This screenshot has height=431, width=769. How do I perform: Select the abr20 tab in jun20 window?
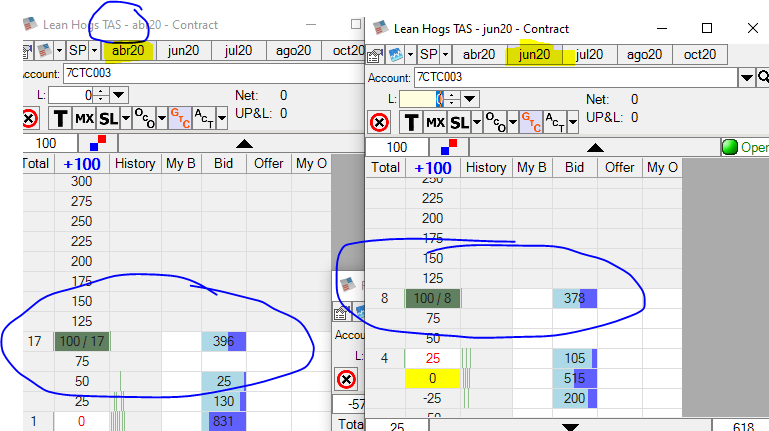(479, 54)
